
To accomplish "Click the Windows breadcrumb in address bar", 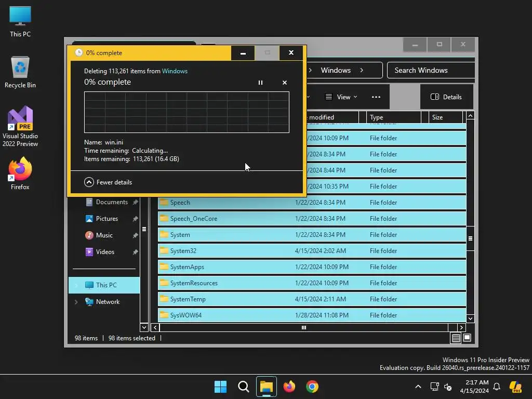I will point(336,70).
